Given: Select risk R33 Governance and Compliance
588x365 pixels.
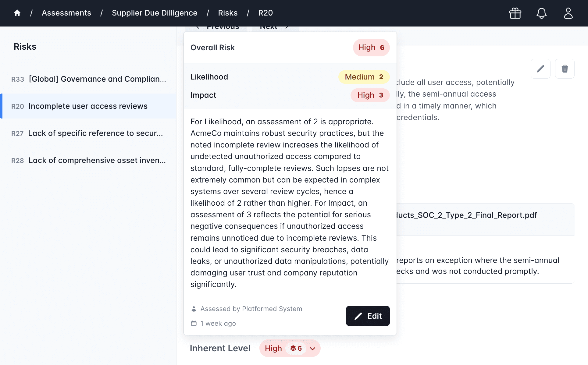Looking at the screenshot, I should pyautogui.click(x=89, y=79).
